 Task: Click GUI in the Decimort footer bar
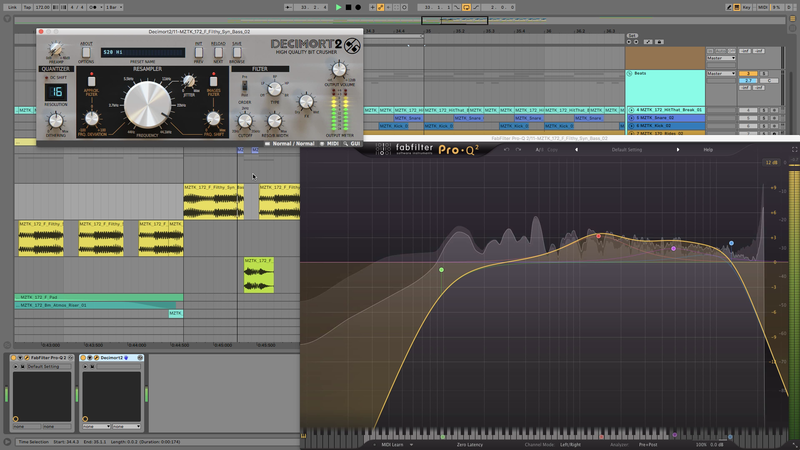355,144
